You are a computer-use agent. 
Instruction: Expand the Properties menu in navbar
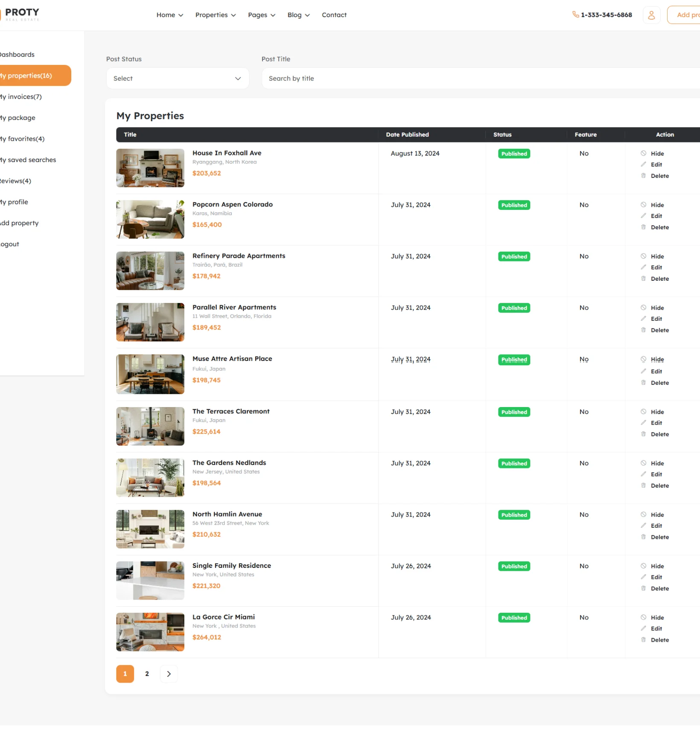click(x=215, y=15)
